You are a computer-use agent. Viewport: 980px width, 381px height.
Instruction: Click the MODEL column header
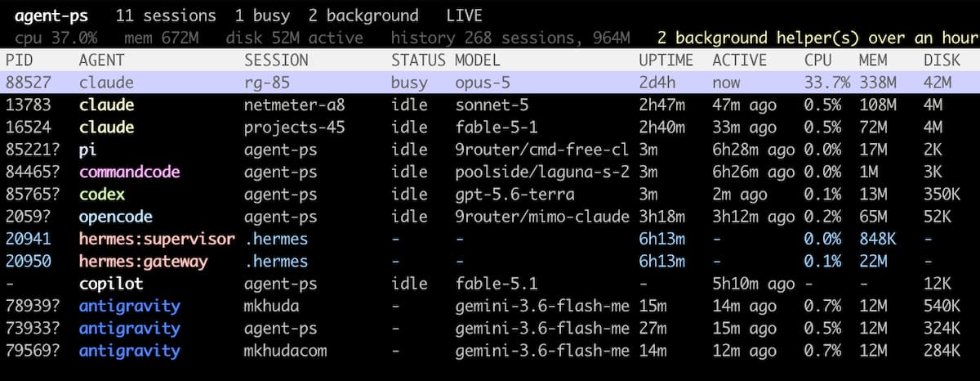(x=477, y=61)
